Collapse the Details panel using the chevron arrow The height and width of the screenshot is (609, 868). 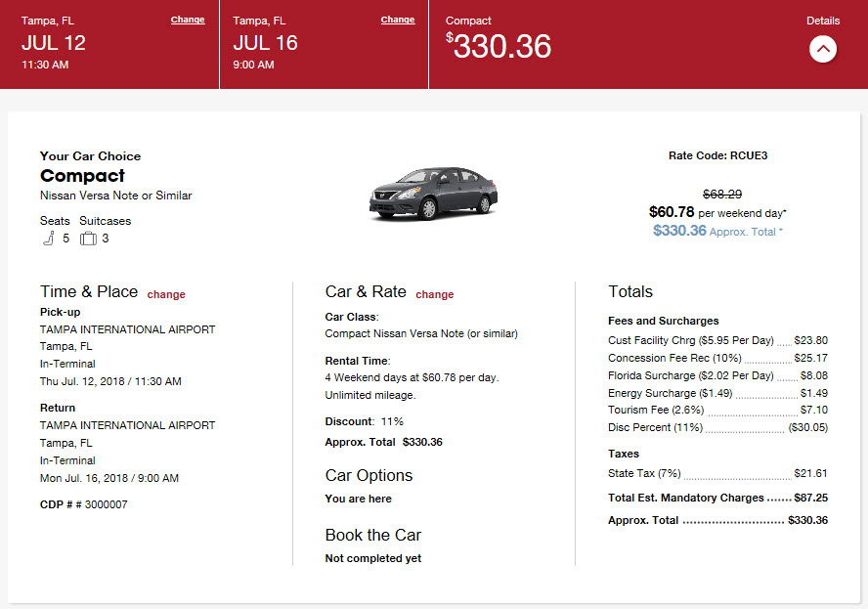point(822,49)
